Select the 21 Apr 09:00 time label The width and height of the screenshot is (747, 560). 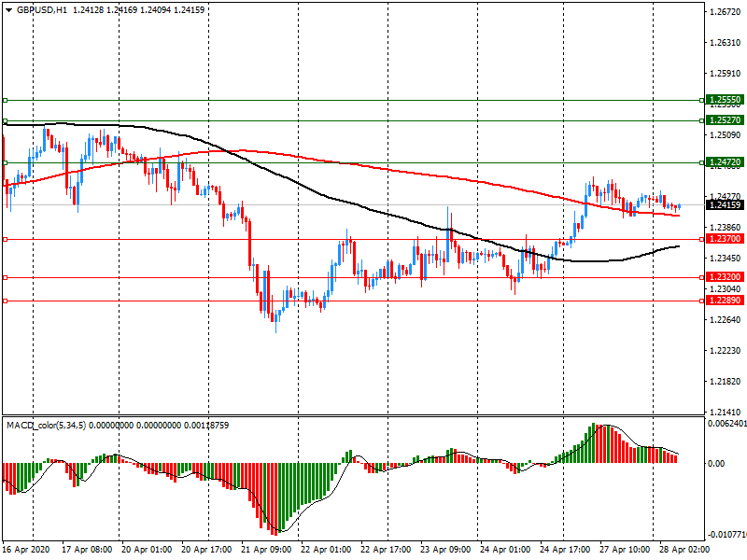point(266,550)
